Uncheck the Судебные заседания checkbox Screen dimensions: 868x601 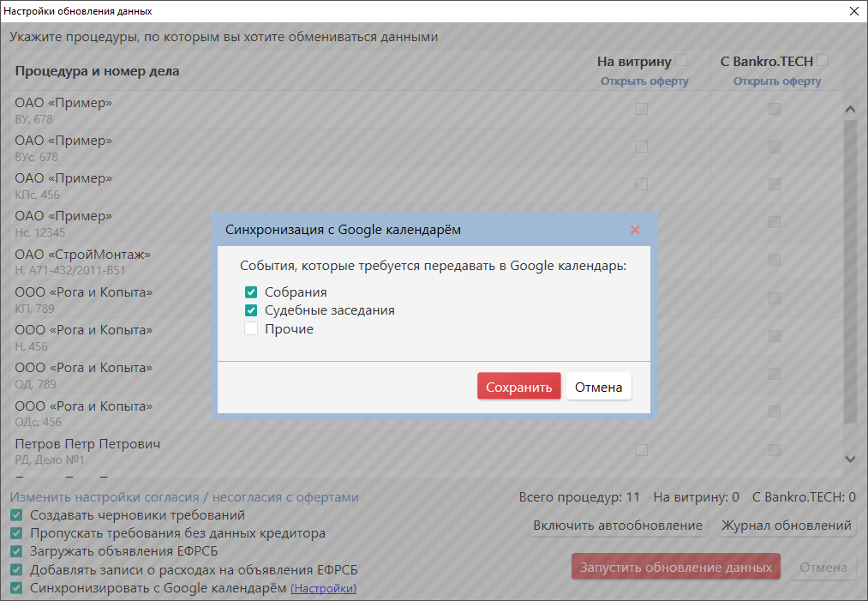point(251,310)
